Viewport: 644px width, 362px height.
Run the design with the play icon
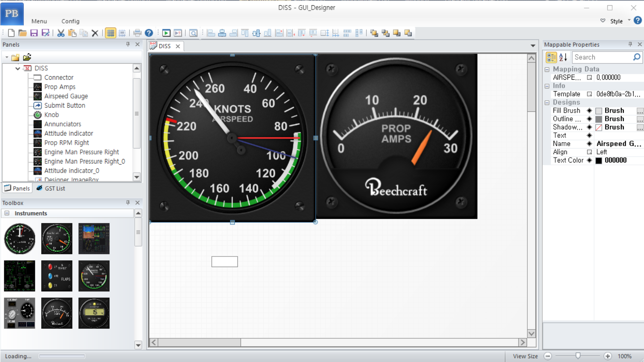pyautogui.click(x=166, y=33)
